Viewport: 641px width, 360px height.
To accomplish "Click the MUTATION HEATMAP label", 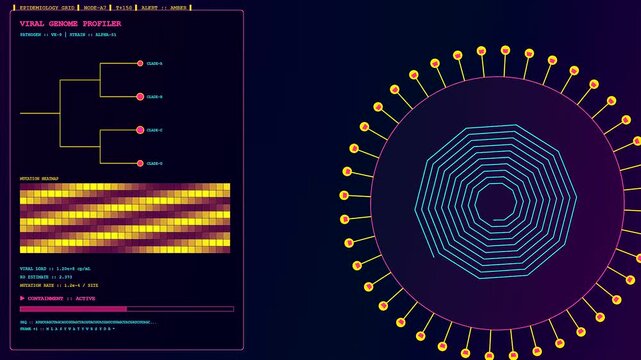I will (39, 179).
